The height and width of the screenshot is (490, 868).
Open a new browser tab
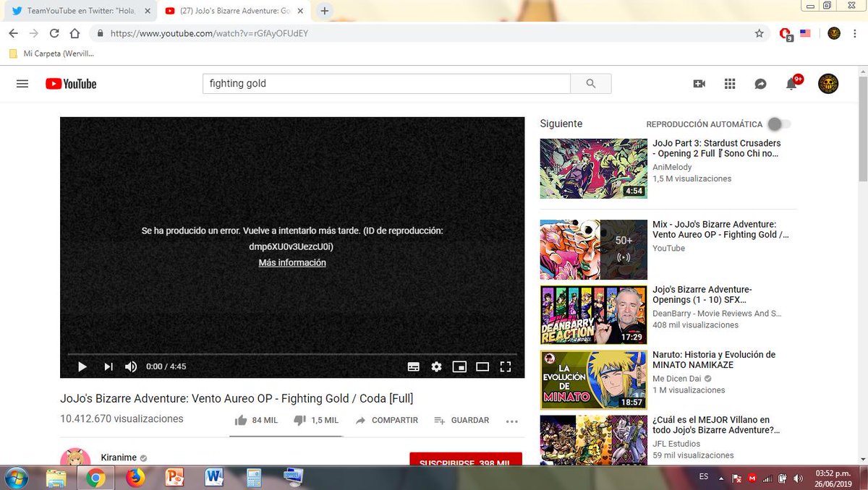coord(325,11)
